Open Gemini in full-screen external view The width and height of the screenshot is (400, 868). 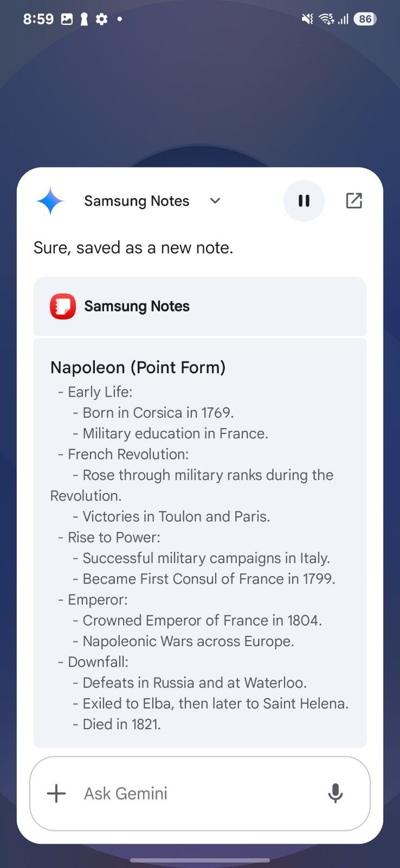(354, 201)
